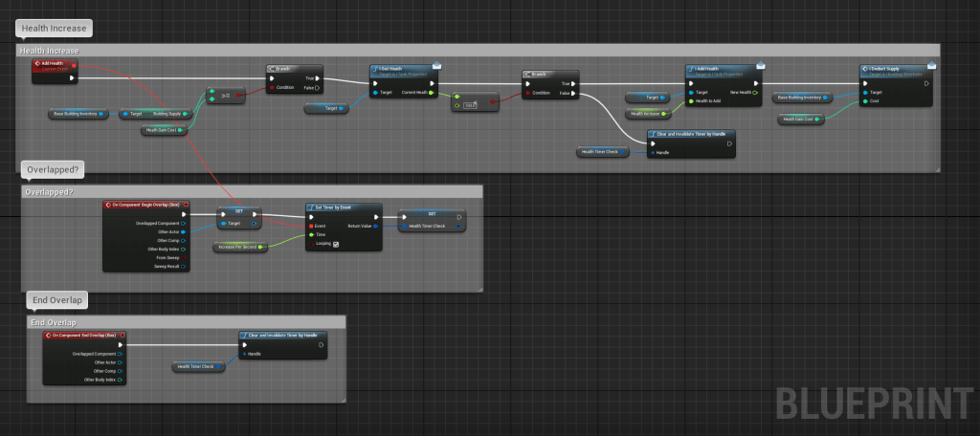Click the function icon on Set Timer by Event
980x436 pixels.
(310, 206)
